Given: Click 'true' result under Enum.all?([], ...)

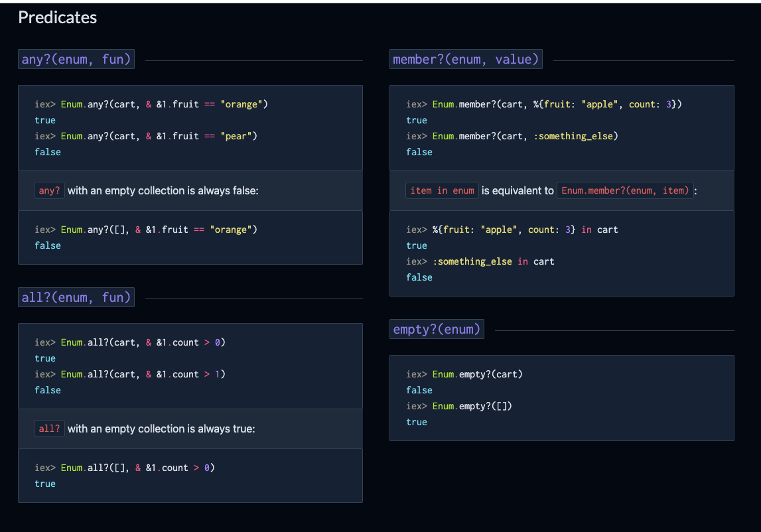Looking at the screenshot, I should point(45,484).
